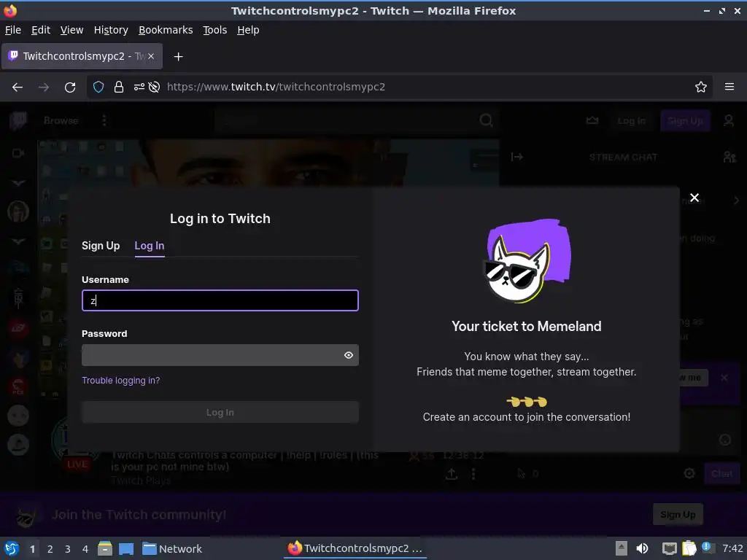Collapse the stream chat panel arrow

517,157
